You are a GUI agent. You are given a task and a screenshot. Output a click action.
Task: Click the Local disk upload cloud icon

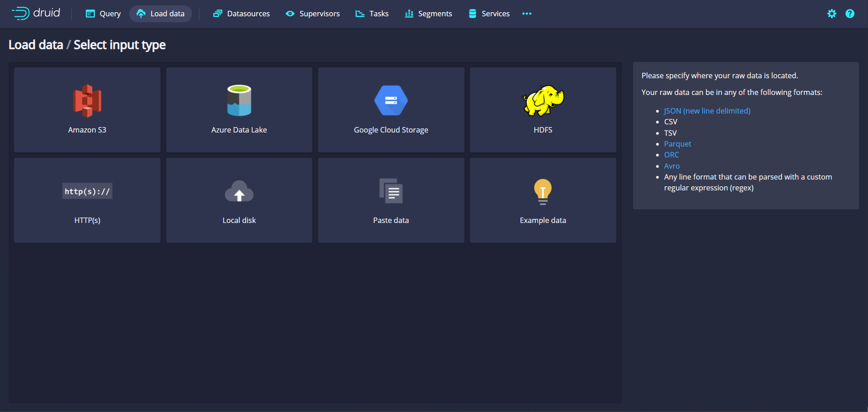coord(239,191)
